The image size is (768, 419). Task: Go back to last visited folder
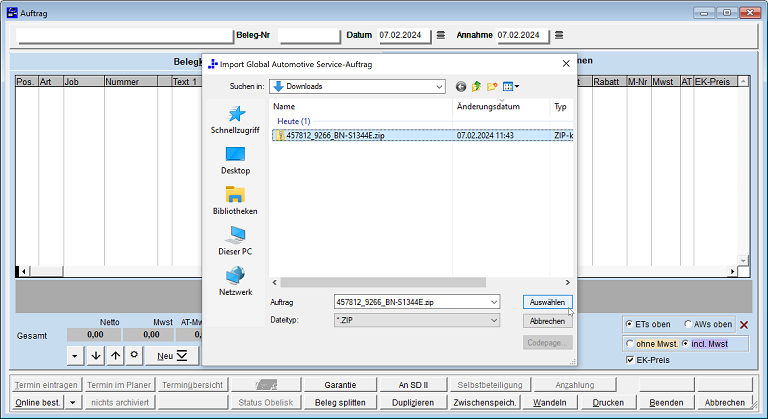pos(460,87)
